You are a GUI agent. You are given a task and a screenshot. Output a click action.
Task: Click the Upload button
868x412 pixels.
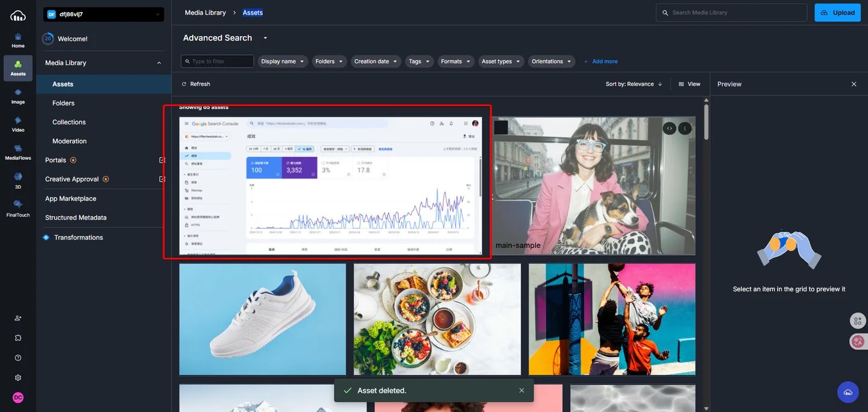point(837,13)
